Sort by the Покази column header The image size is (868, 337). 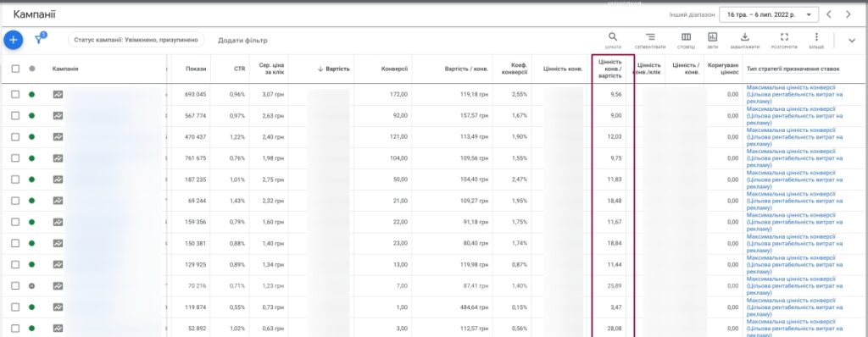[196, 69]
